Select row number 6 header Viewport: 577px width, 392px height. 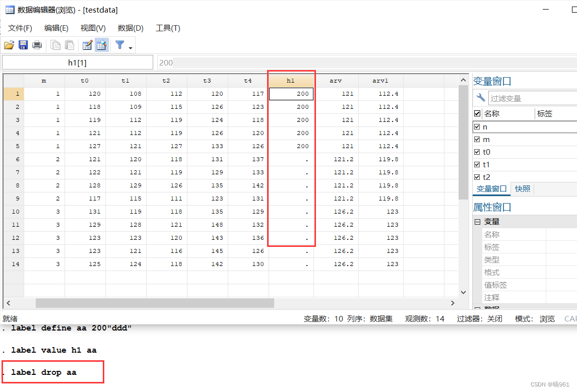coord(14,159)
